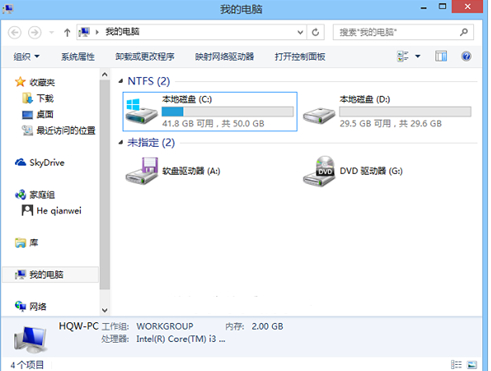Viewport: 491px width, 371px height.
Task: Click the 4 个项目 status text
Action: click(27, 365)
